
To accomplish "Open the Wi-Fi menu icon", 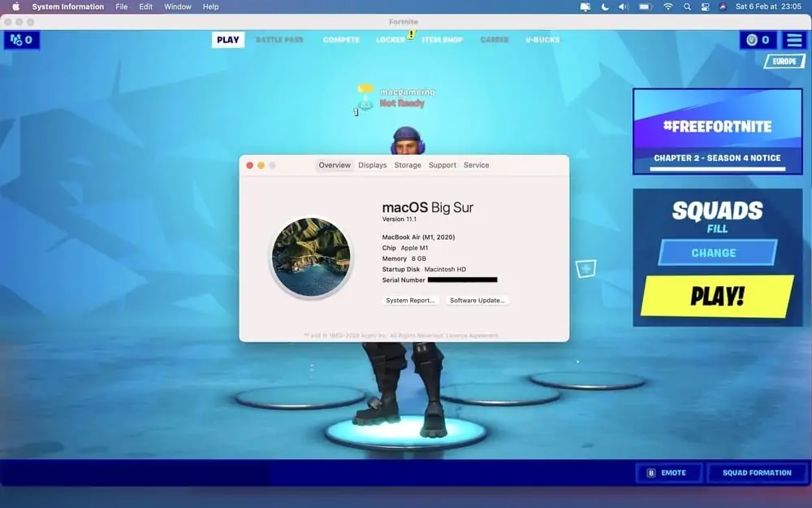I will (x=668, y=7).
